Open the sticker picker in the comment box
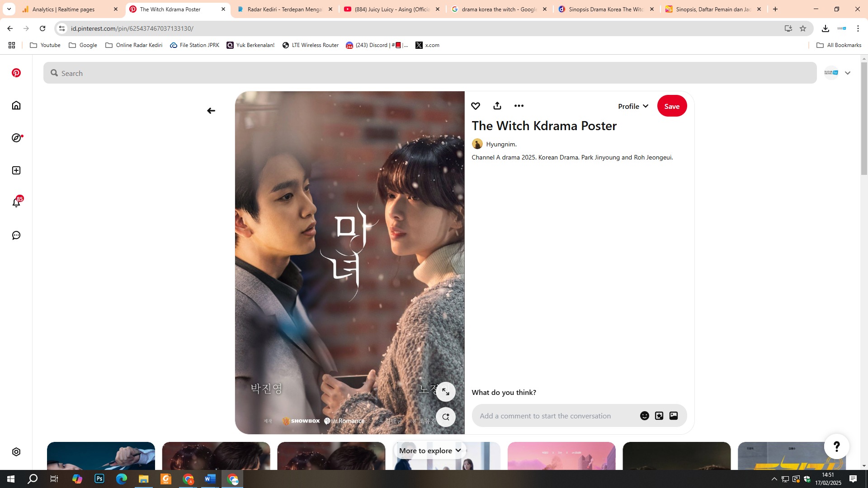Screen dimensions: 868x488 click(659, 416)
